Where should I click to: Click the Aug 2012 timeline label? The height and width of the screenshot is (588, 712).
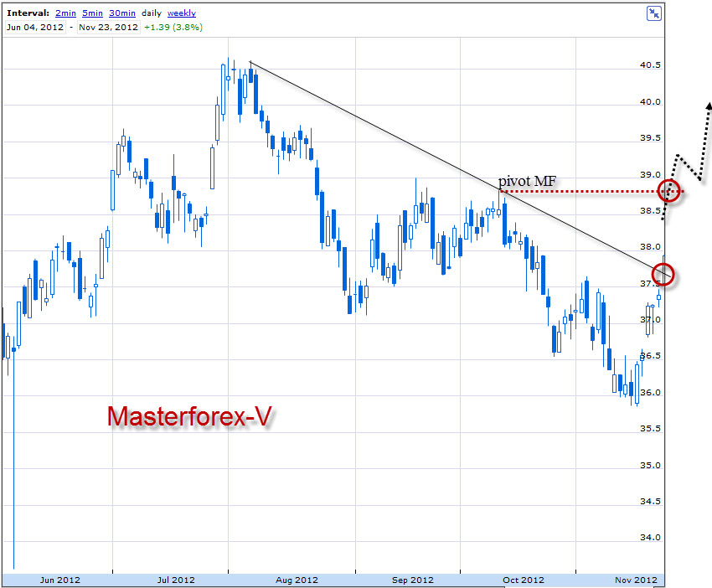tap(297, 580)
